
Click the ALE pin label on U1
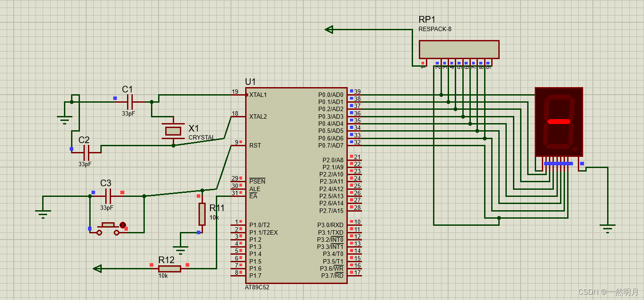click(x=255, y=189)
